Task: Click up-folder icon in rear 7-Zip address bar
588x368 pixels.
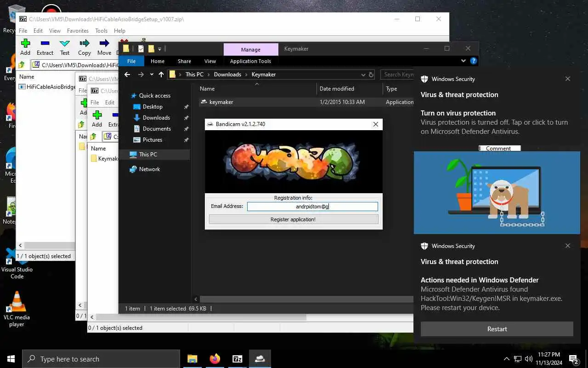Action: tap(22, 65)
